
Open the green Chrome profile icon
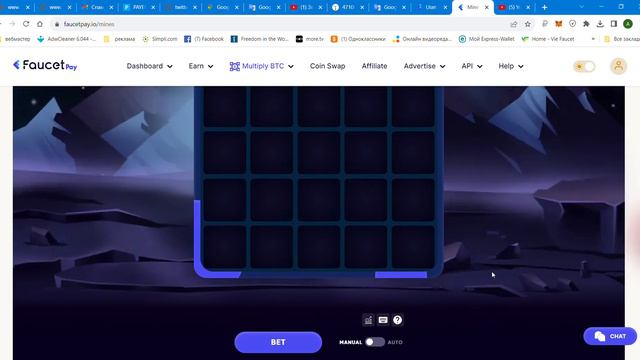(x=628, y=24)
